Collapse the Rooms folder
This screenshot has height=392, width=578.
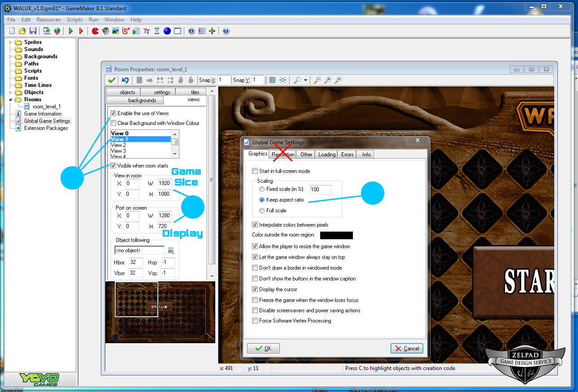(11, 99)
